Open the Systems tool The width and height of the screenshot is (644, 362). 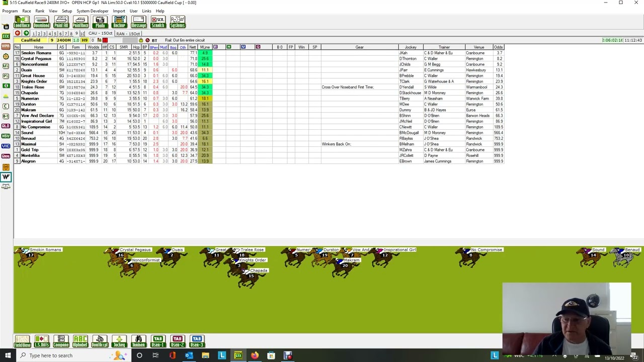[177, 22]
